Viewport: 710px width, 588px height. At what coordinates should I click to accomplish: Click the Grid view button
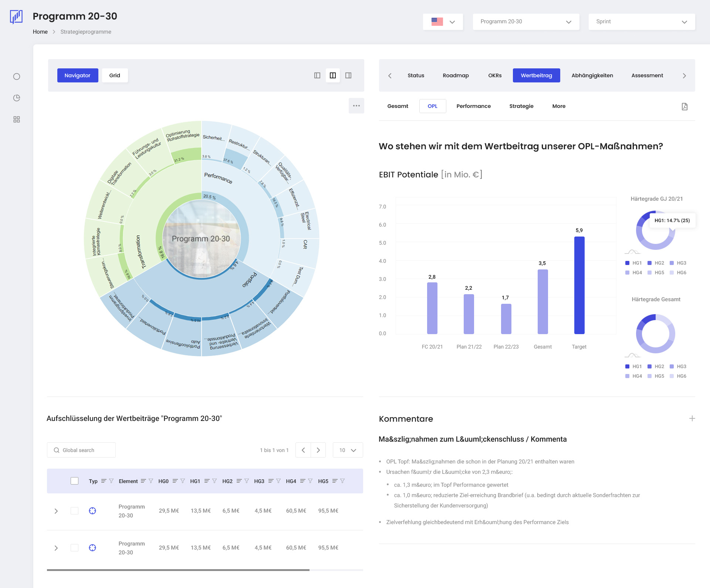[x=115, y=75]
